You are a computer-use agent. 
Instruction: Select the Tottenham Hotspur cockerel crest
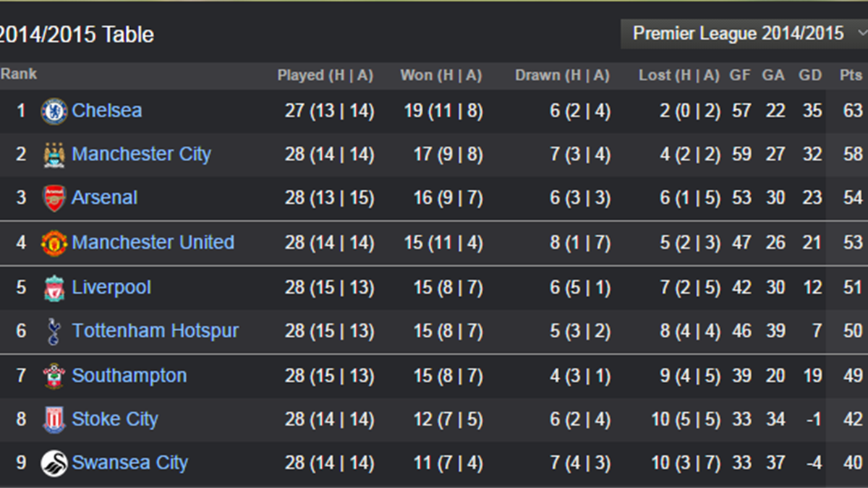54,330
